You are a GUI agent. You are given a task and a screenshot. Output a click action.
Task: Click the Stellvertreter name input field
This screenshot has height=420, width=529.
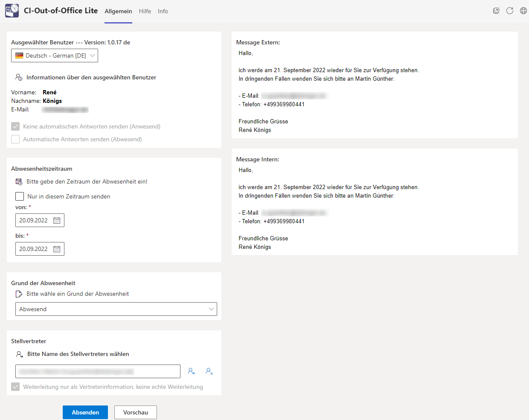(x=98, y=371)
